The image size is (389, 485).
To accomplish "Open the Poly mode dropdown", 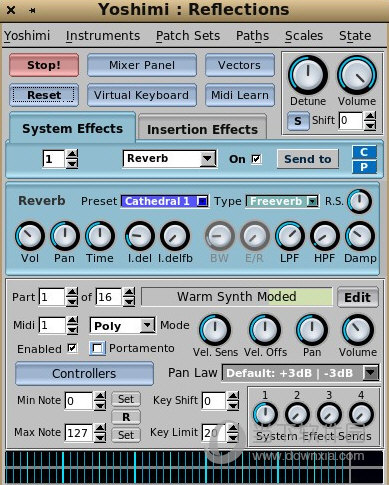I will tap(122, 325).
